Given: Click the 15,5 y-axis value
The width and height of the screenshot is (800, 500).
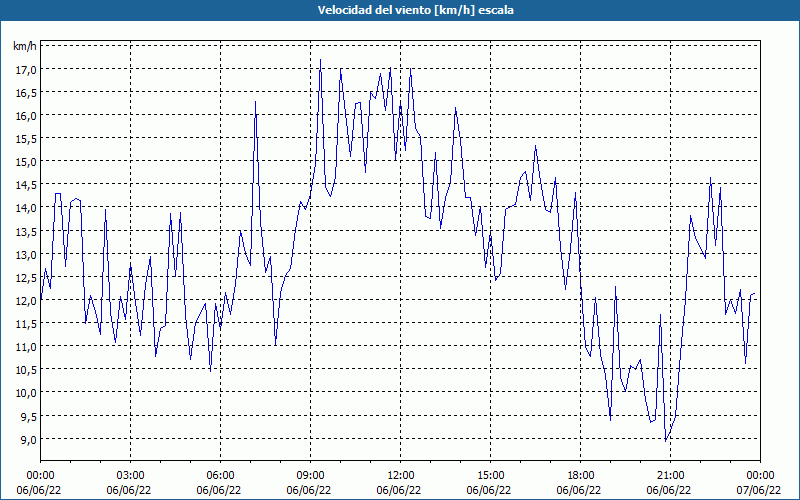Looking at the screenshot, I should point(27,139).
